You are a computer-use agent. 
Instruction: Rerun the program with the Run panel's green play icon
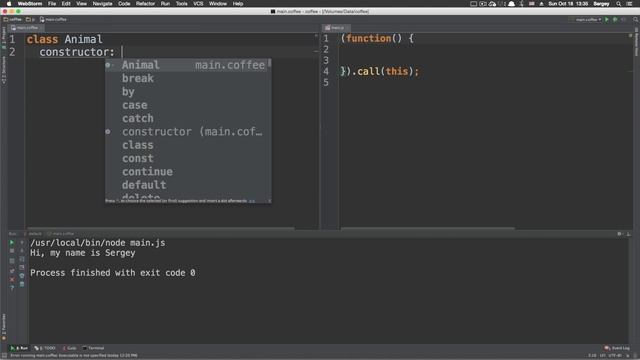[12, 242]
